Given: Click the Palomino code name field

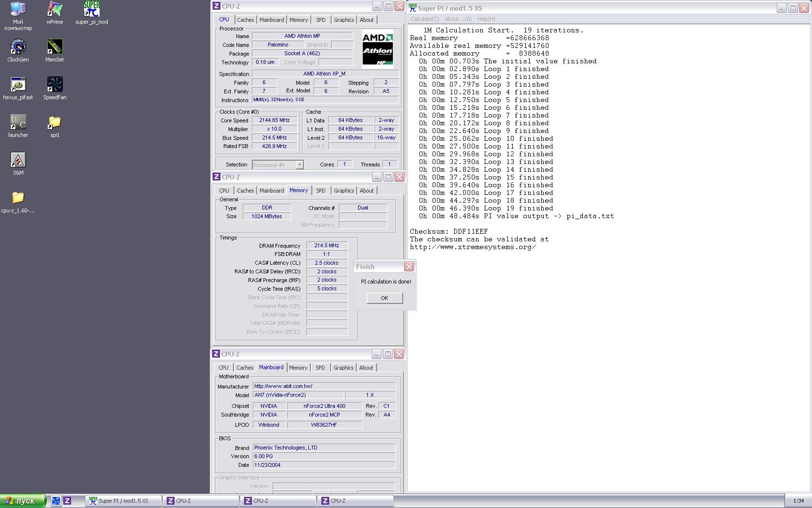Looking at the screenshot, I should pyautogui.click(x=278, y=45).
